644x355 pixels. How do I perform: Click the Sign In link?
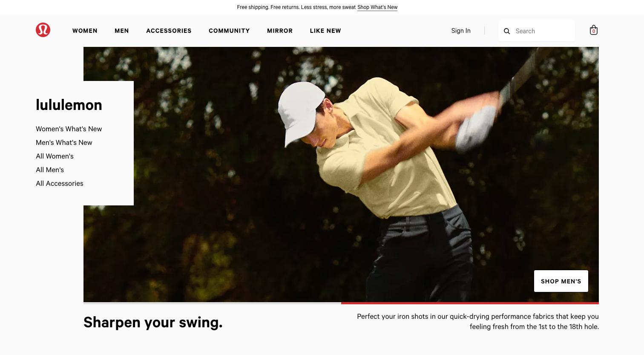pos(461,31)
